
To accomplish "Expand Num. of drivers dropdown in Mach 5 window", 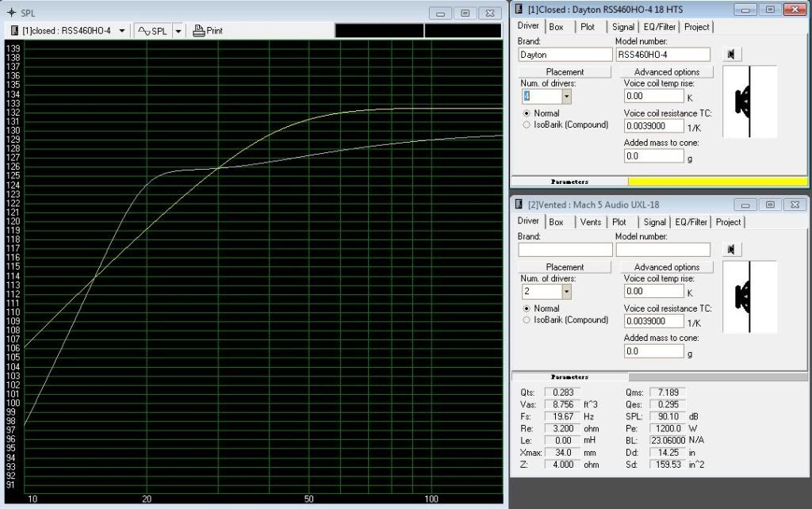I will 566,292.
